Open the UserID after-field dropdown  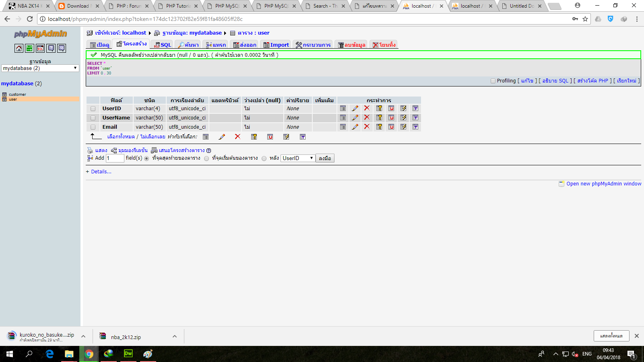coord(298,158)
